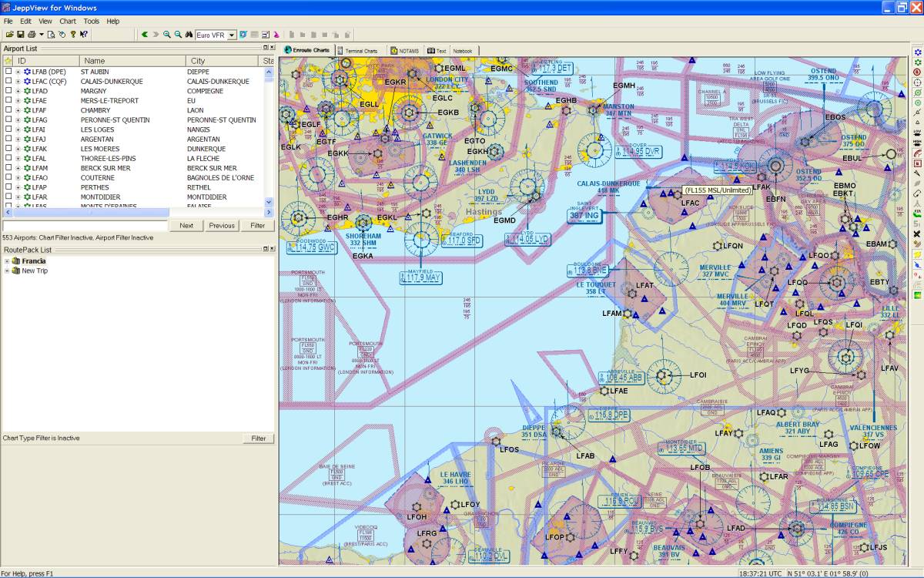Viewport: 924px width, 578px height.
Task: Check the LFAG Peronne-St Quentin checkbox
Action: 8,119
